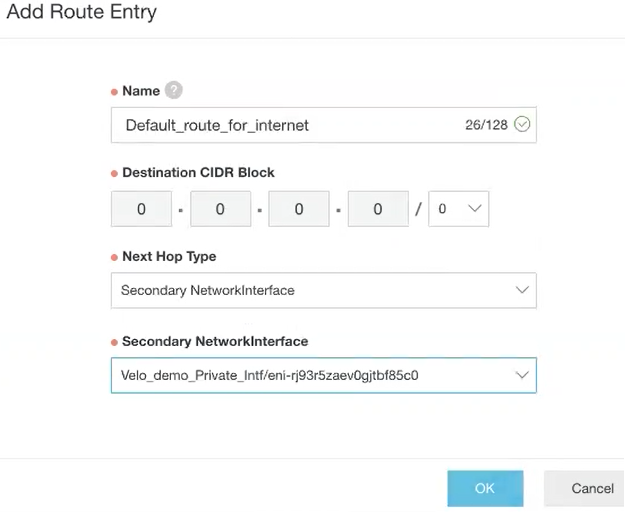
Task: Click the third CIDR octet field
Action: tap(299, 209)
